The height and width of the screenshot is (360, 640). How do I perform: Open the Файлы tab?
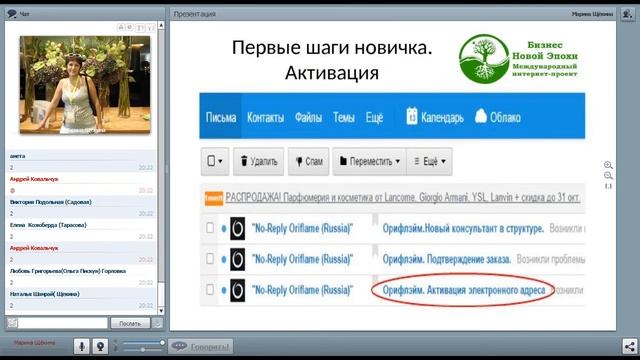click(x=308, y=118)
